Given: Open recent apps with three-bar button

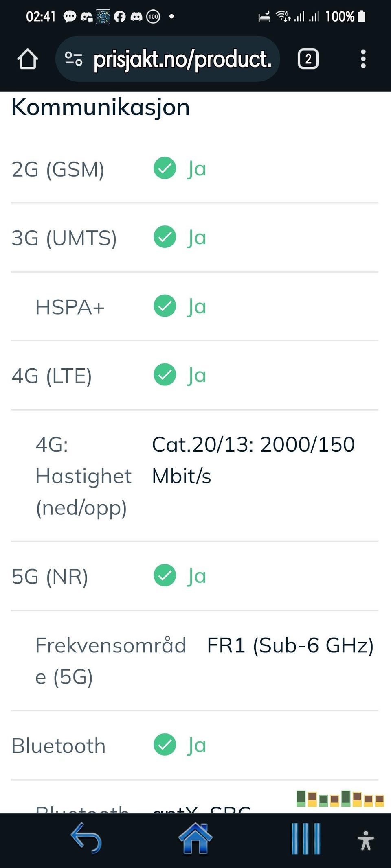Looking at the screenshot, I should [306, 839].
